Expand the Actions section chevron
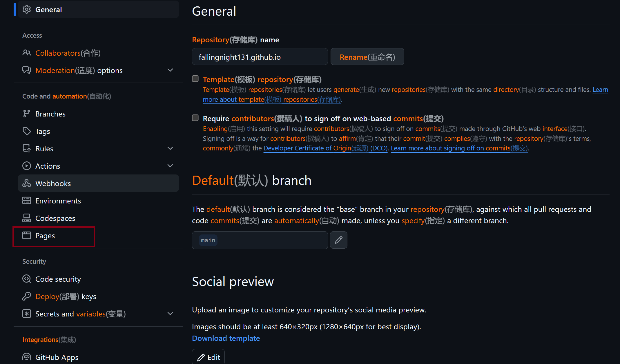 [170, 166]
